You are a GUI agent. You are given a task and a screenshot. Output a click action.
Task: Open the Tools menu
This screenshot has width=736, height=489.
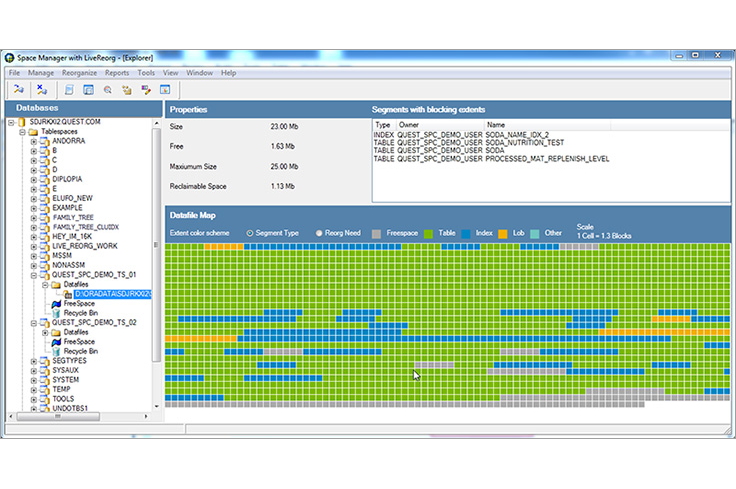[x=146, y=73]
